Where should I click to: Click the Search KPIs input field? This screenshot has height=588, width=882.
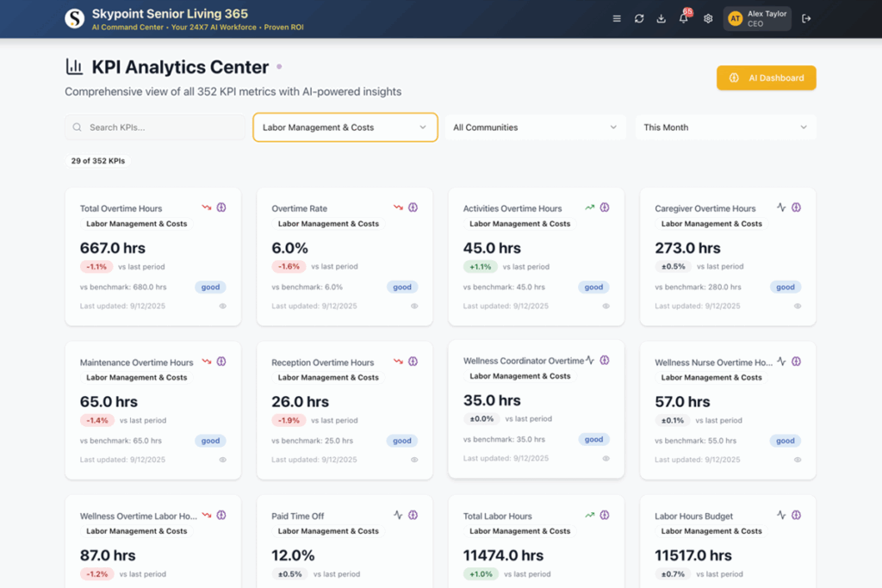(x=155, y=127)
